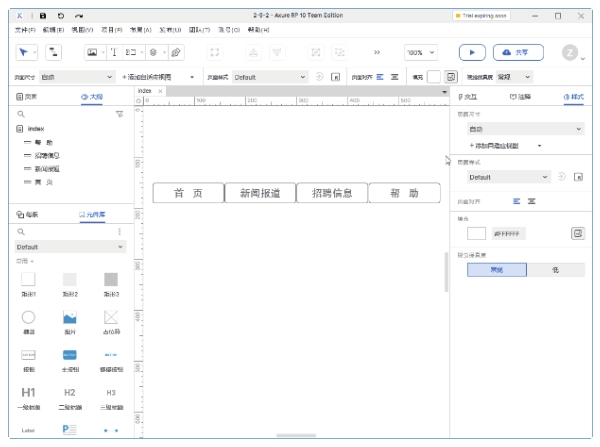600x447 pixels.
Task: Click the filter icon in outline panel
Action: click(x=120, y=115)
